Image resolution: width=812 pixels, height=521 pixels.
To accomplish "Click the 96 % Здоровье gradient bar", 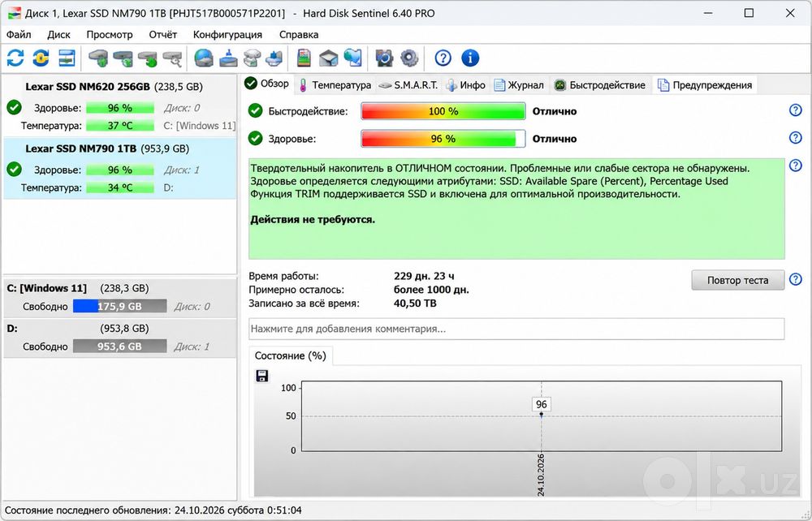I will pos(443,139).
